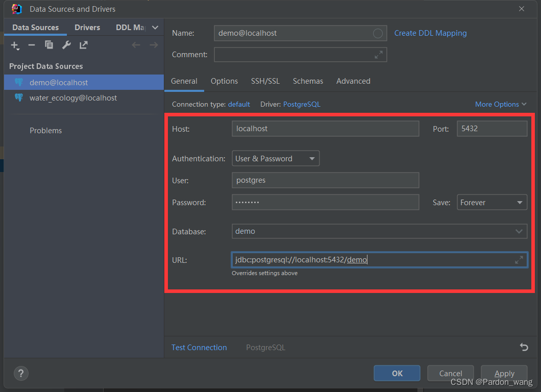Image resolution: width=541 pixels, height=392 pixels.
Task: Click the Add data source plus icon
Action: click(15, 45)
